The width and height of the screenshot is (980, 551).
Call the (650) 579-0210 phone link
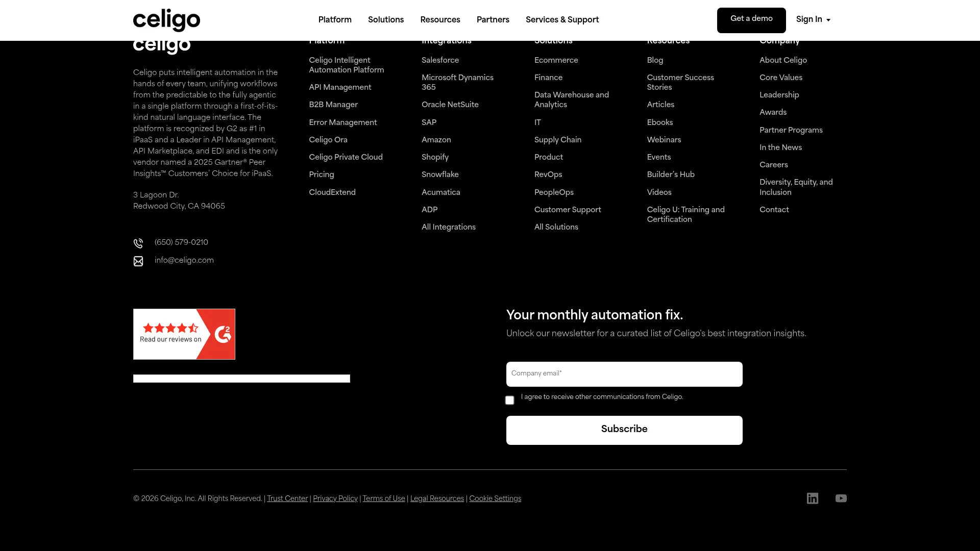click(181, 243)
